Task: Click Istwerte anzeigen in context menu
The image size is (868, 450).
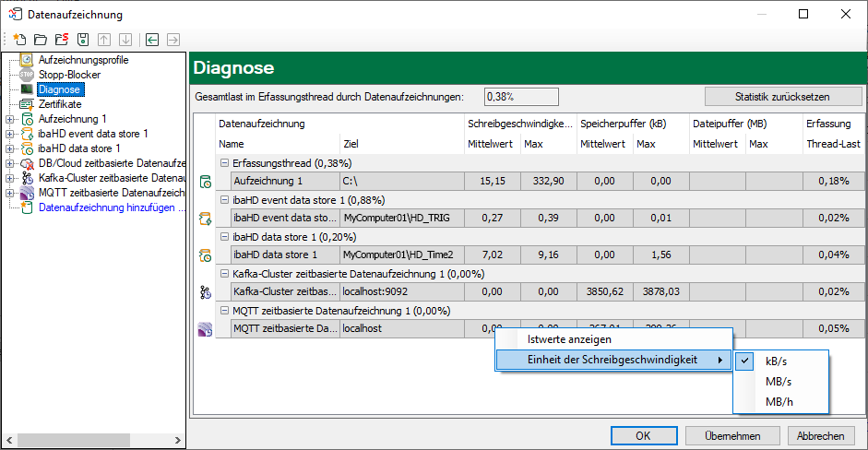Action: pyautogui.click(x=567, y=339)
